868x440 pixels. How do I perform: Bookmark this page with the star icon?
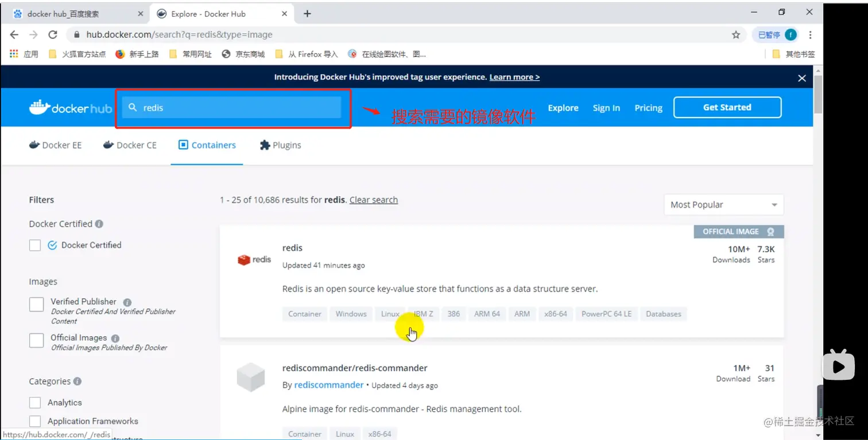736,34
